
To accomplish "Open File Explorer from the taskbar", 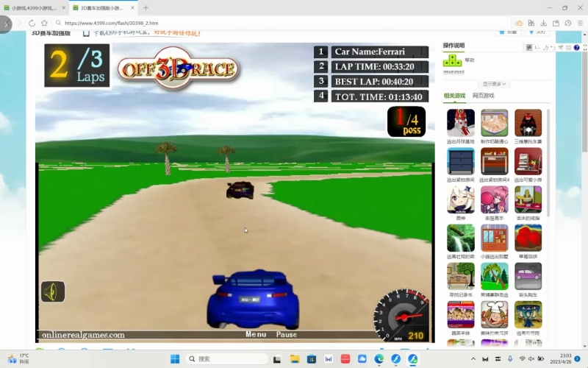I will point(295,359).
